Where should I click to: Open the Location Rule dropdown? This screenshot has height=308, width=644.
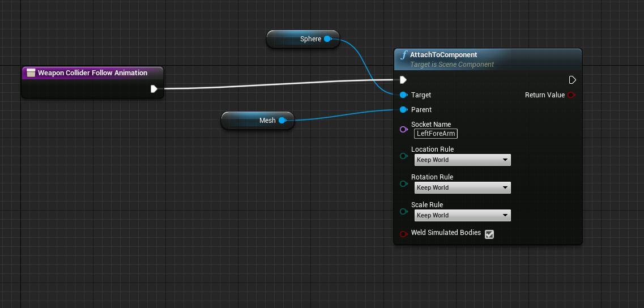tap(462, 160)
